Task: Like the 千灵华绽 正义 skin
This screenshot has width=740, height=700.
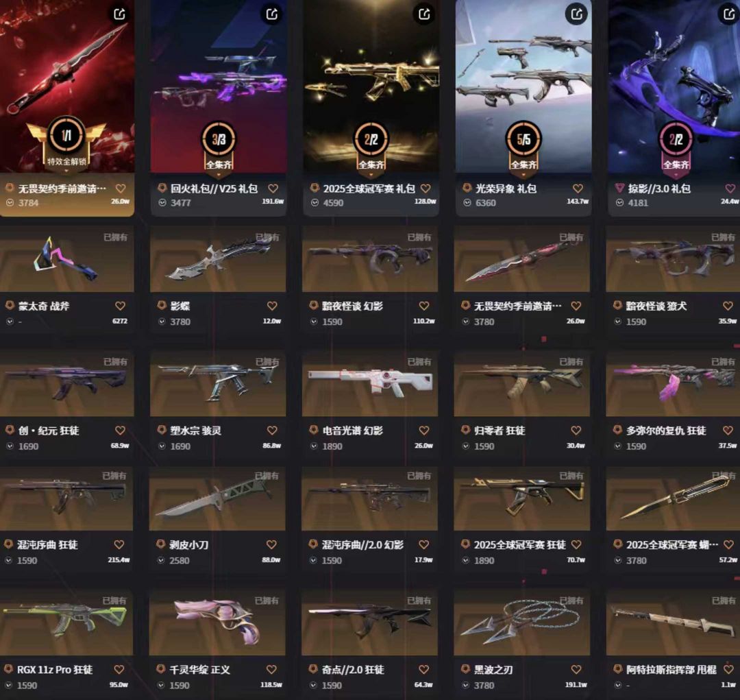Action: [271, 669]
